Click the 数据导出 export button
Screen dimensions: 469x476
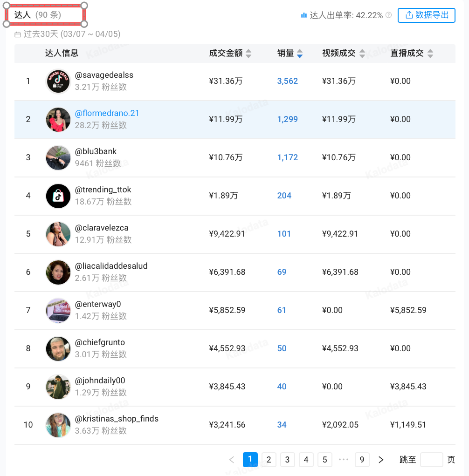tap(426, 15)
